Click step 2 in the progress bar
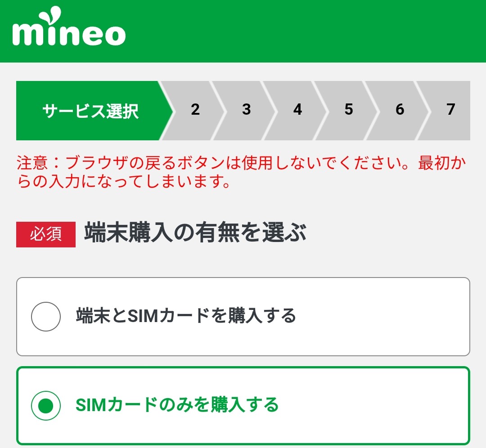The image size is (486, 448). pyautogui.click(x=195, y=110)
